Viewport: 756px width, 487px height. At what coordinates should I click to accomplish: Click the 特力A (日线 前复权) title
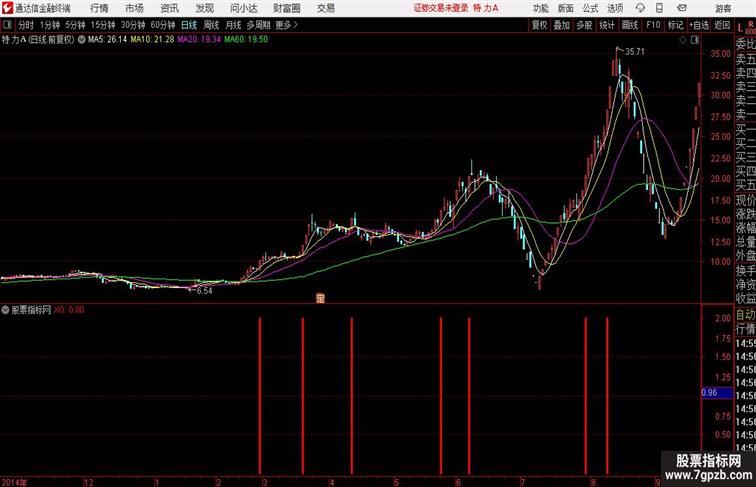[38, 40]
